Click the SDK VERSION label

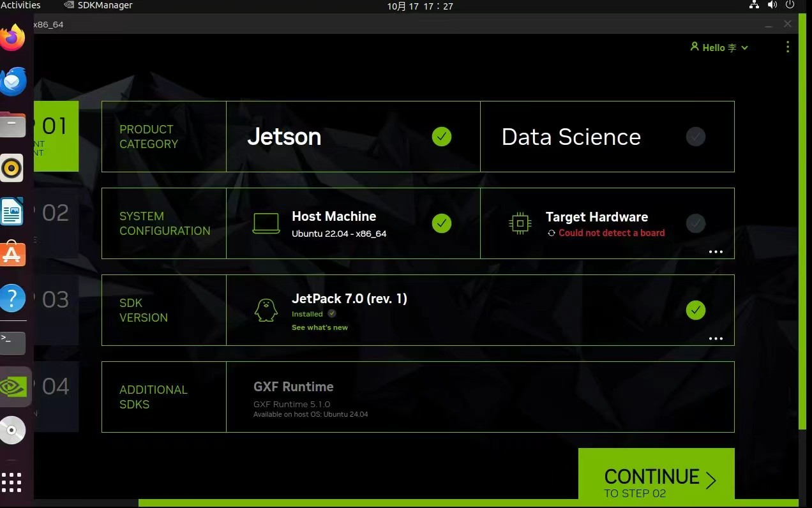coord(144,310)
